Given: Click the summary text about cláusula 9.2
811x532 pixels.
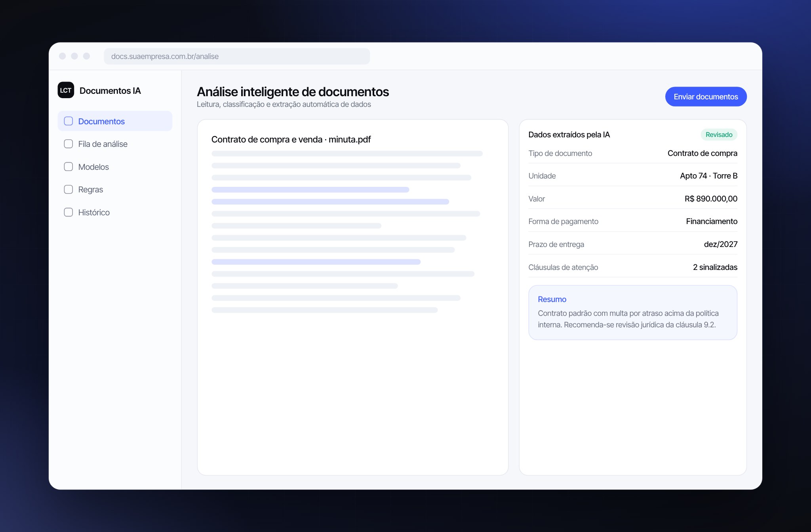Looking at the screenshot, I should pos(628,319).
